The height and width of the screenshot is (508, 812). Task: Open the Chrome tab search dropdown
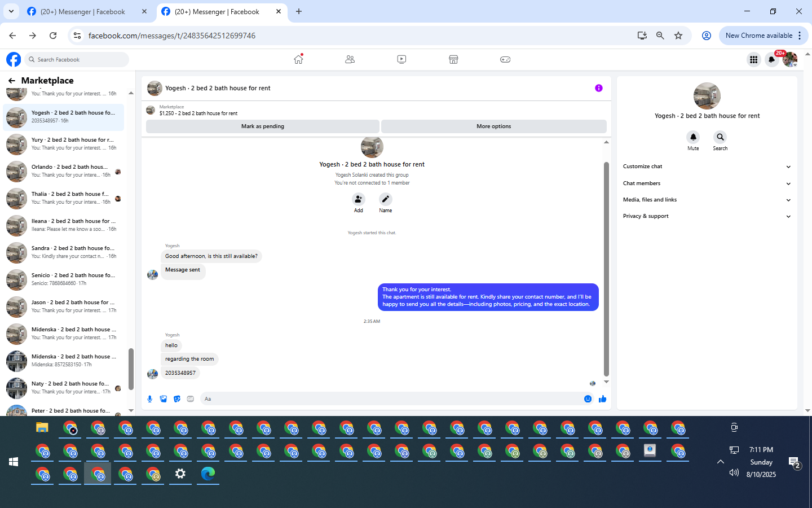(x=11, y=11)
